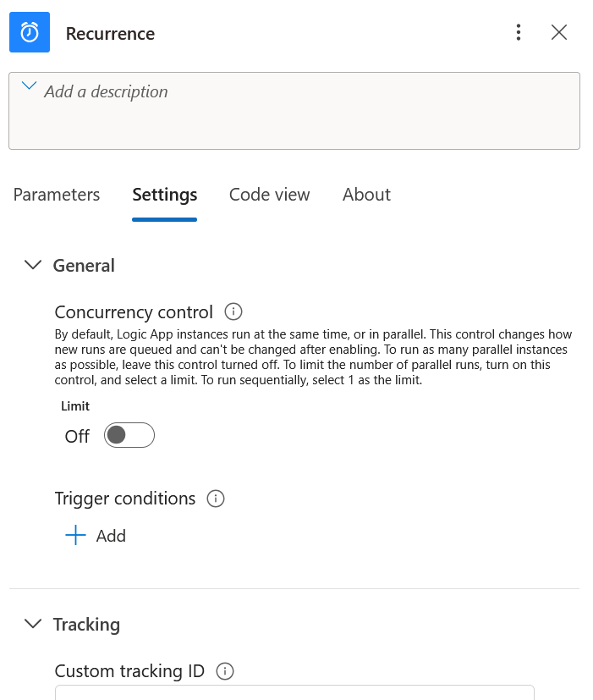
Task: Toggle the Concurrency Limit switch on
Action: pos(129,435)
